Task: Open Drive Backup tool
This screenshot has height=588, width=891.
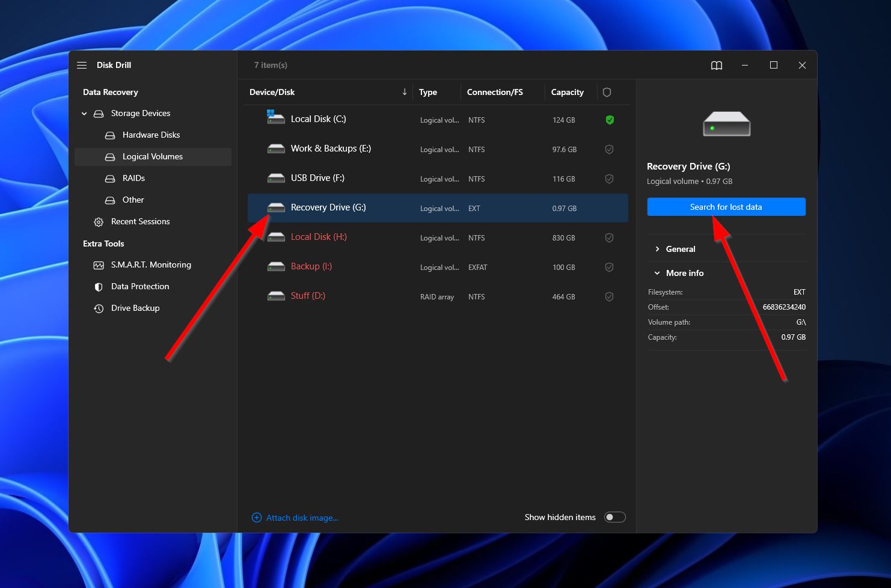Action: [135, 308]
